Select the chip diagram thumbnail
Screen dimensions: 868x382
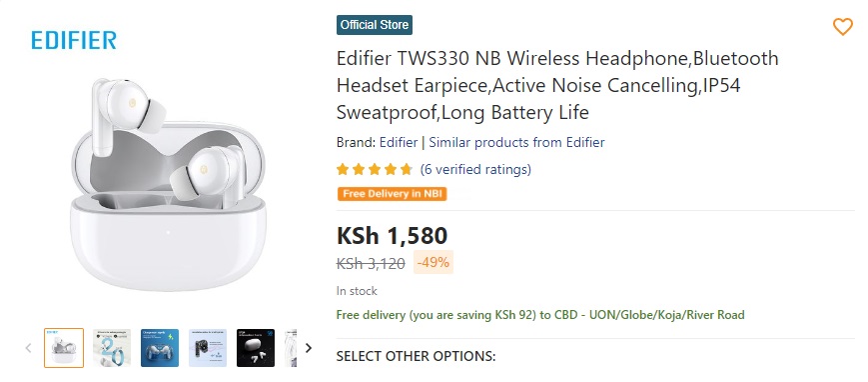pyautogui.click(x=208, y=348)
